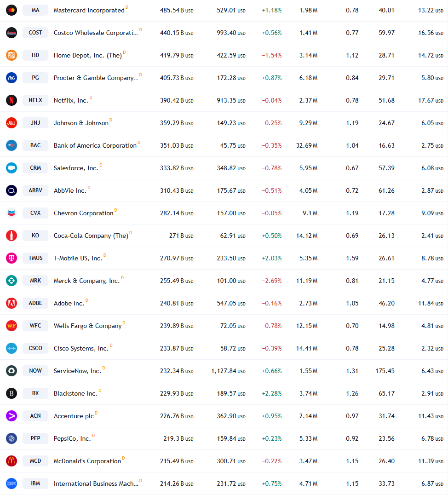Open Johnson & Johnson company link
448x495 pixels.
pyautogui.click(x=81, y=123)
